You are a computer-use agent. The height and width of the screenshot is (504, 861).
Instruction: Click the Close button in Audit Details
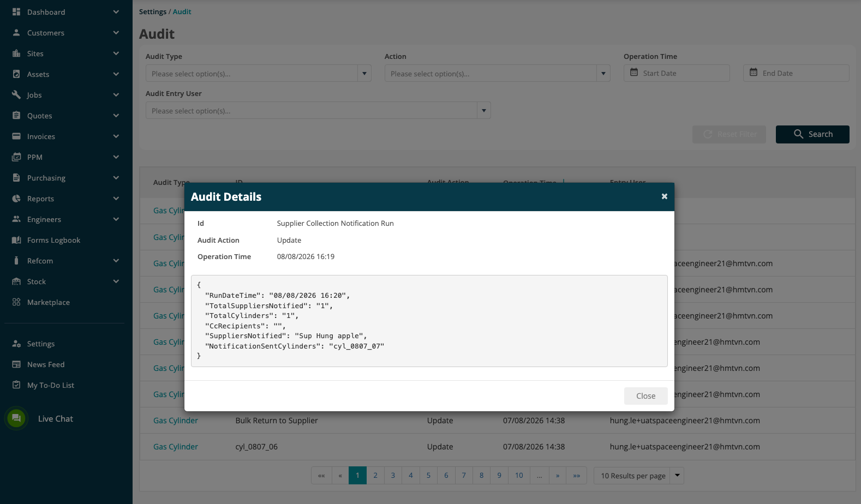pos(646,396)
